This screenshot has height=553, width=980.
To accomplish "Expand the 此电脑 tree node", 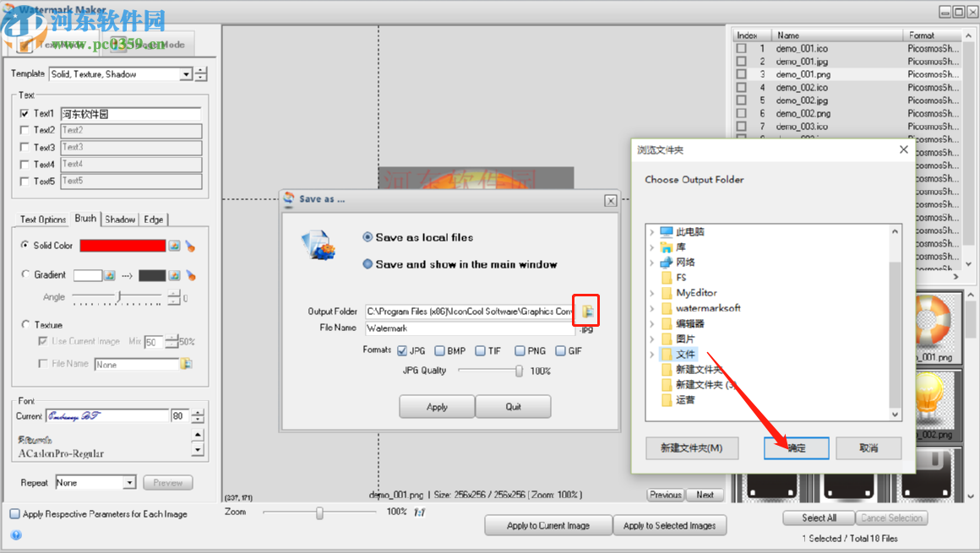I will point(652,232).
